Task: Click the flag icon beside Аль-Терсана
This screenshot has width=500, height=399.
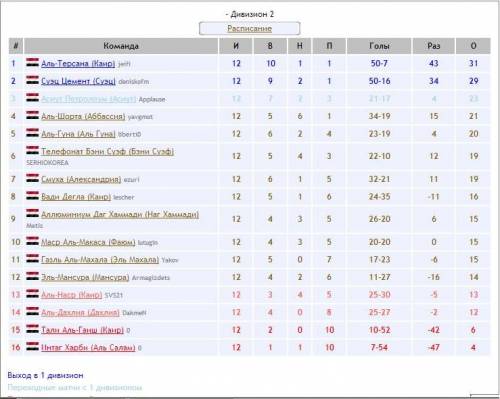Action: click(32, 62)
